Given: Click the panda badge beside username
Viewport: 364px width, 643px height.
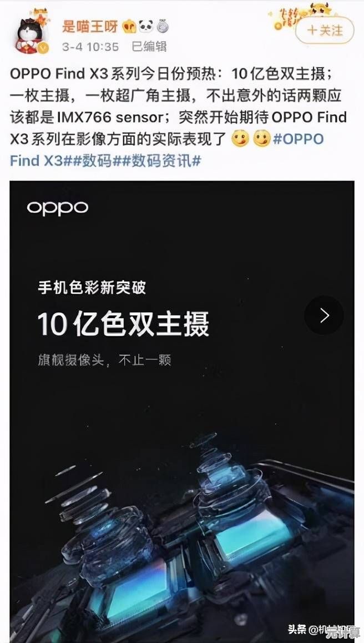Looking at the screenshot, I should [146, 27].
